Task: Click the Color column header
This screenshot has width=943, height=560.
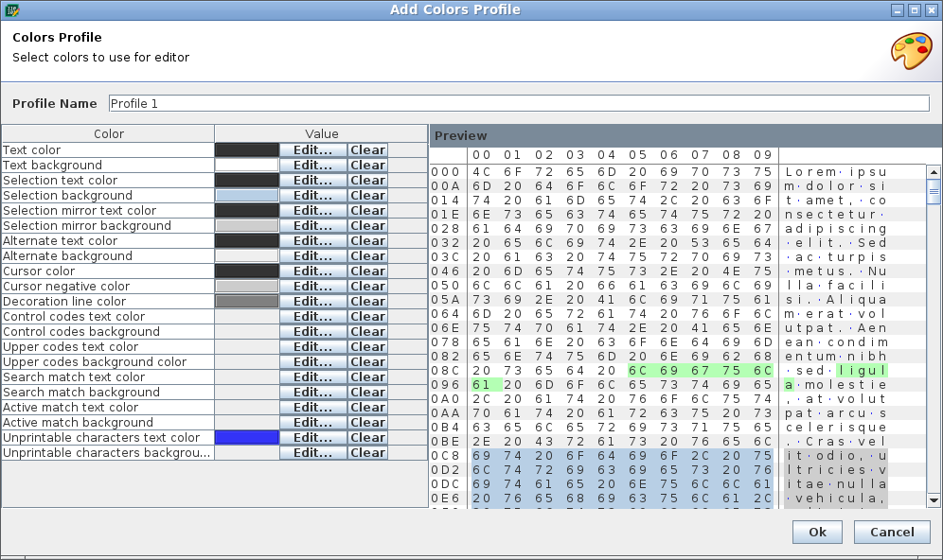Action: [108, 133]
